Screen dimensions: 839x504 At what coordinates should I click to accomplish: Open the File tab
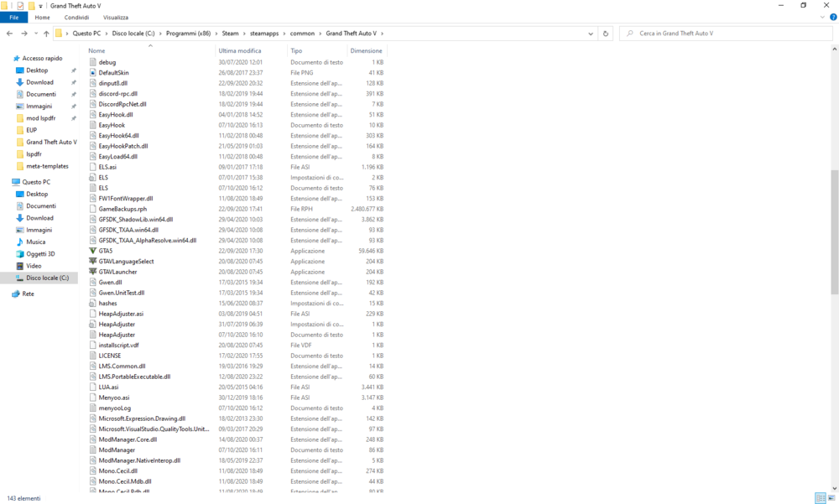click(14, 18)
